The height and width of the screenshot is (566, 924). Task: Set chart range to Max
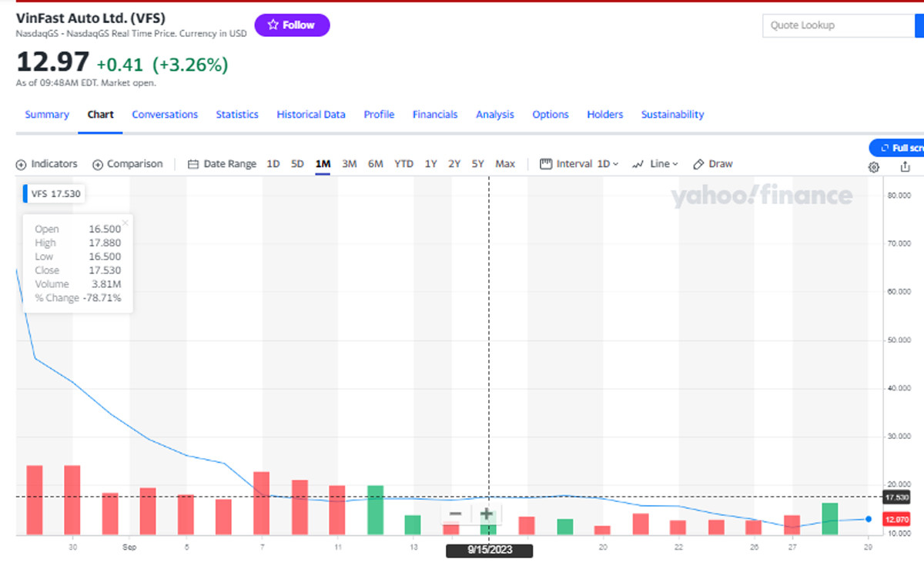[x=505, y=164]
